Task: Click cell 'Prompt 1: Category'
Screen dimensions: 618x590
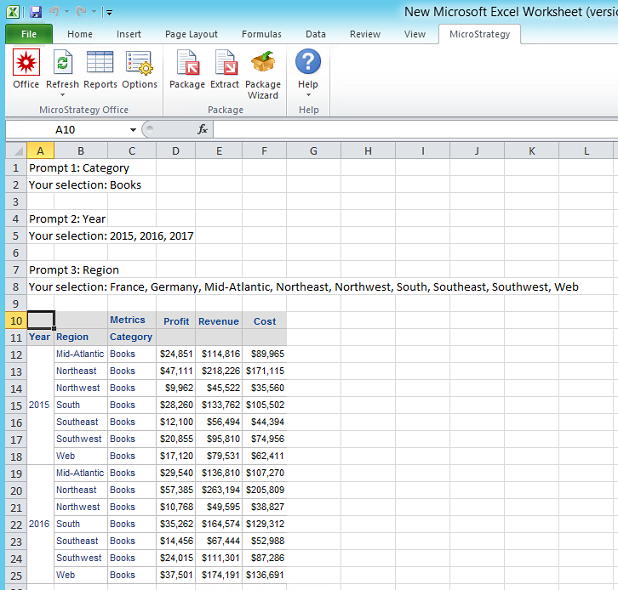Action: (79, 168)
